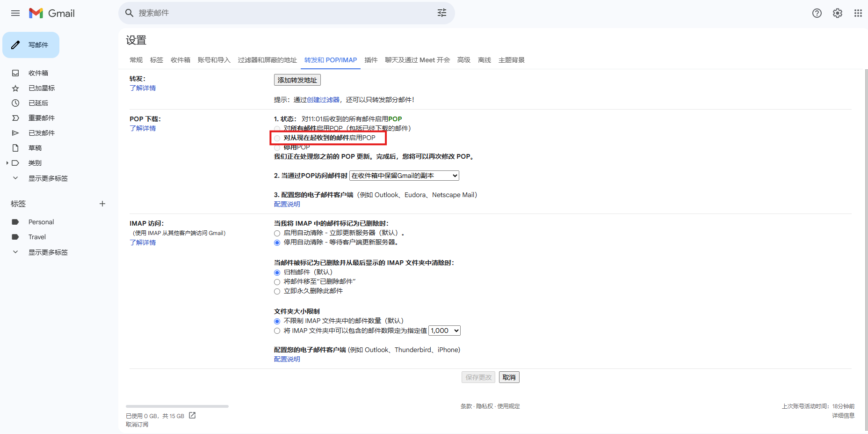868x434 pixels.
Task: Open the 主题背景 settings tab
Action: [511, 60]
